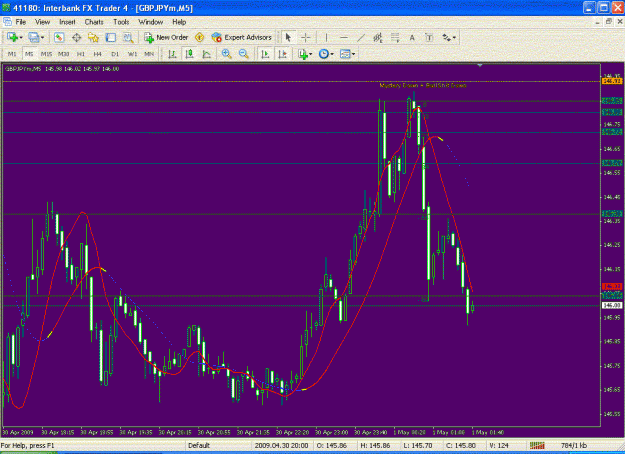Switch chart to Candlesticks mode
The image size is (625, 454).
point(189,54)
